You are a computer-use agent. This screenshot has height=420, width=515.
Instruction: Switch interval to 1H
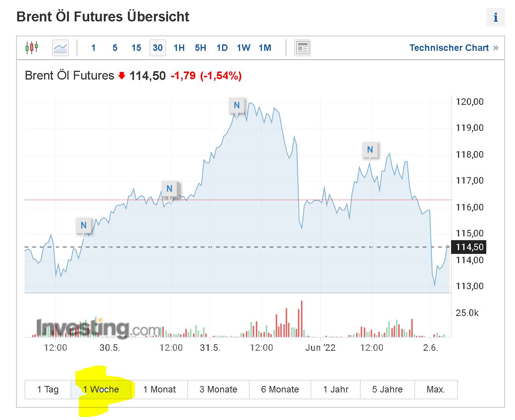click(179, 48)
